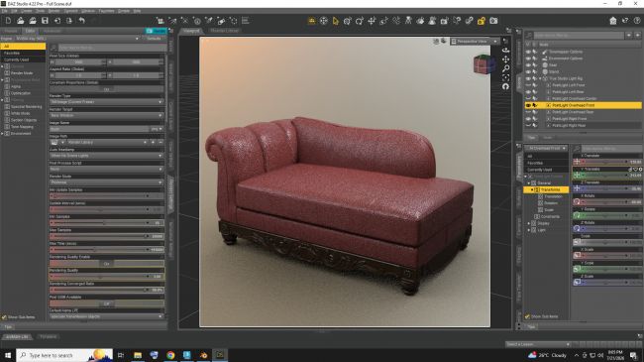Select the arrow Node Selection tool
644x362 pixels.
point(336,21)
